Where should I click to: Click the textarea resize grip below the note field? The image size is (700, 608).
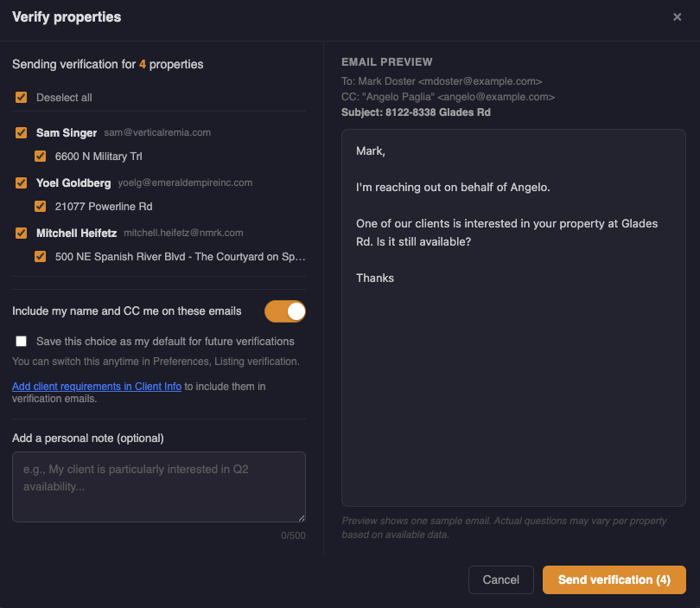click(x=302, y=518)
